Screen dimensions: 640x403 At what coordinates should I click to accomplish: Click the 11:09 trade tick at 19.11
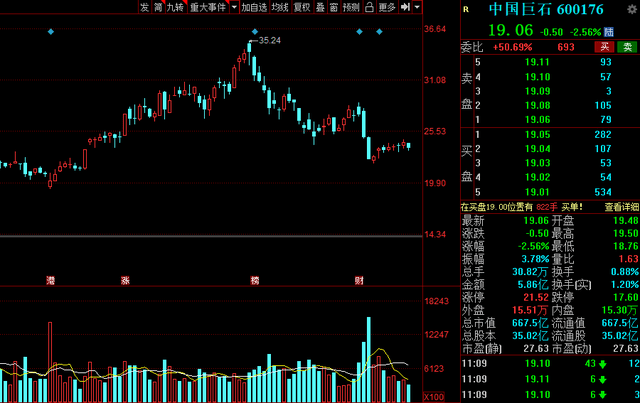pos(550,379)
